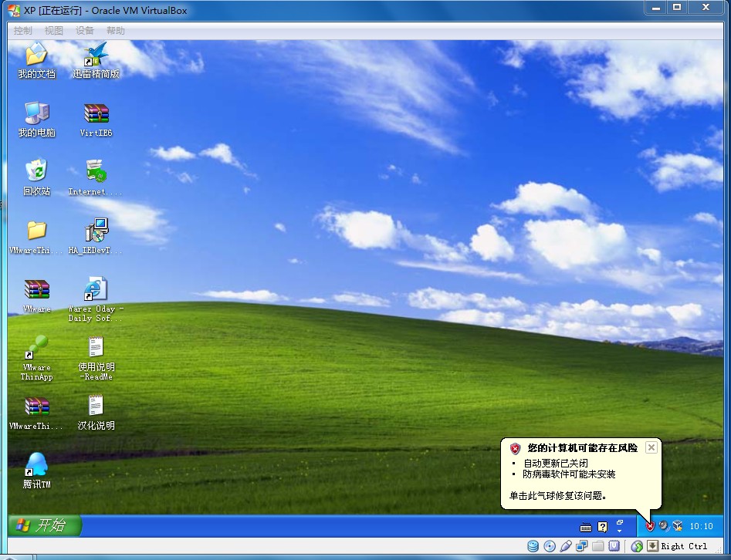
Task: Open the 控制 menu
Action: (23, 31)
